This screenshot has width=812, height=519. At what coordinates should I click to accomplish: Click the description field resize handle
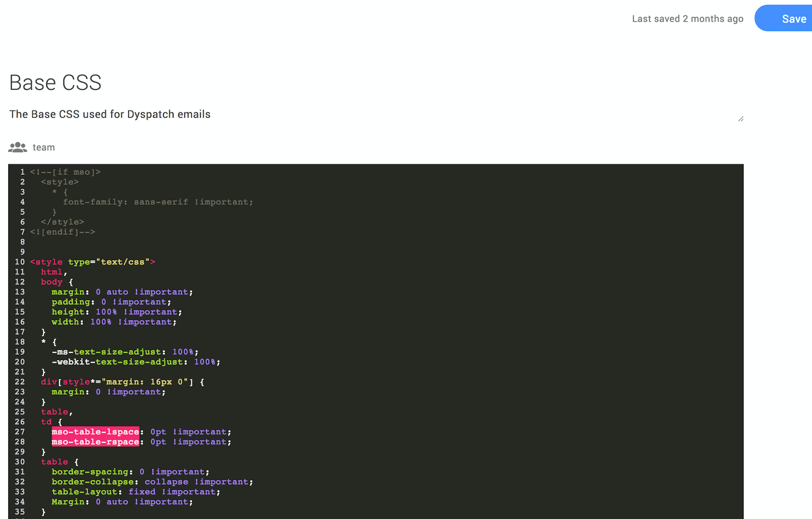coord(740,119)
